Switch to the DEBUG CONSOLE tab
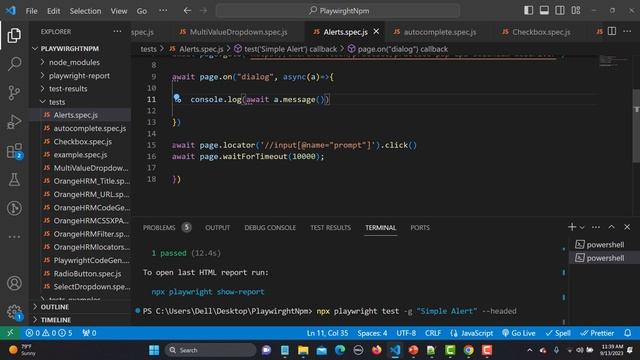Image resolution: width=640 pixels, height=360 pixels. 270,227
